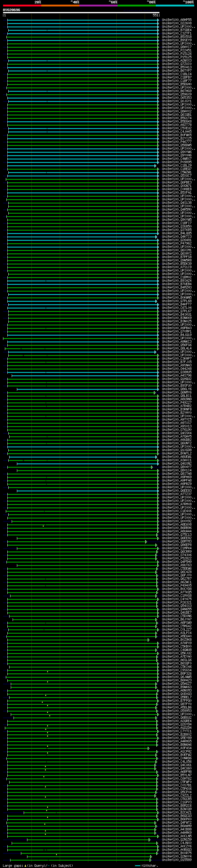
Task: Click the arrowhead ending the UniRef100_Q804Y7 alignment
Action: (152, 467)
